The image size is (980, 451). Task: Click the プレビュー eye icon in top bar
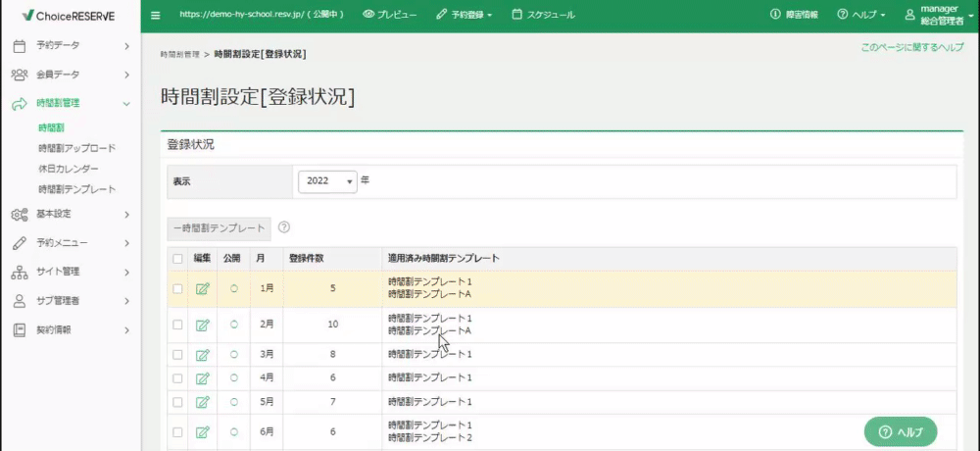368,15
